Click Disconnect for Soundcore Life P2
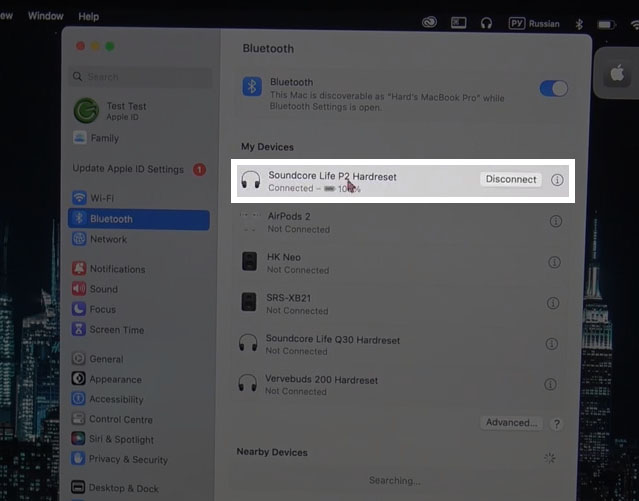The width and height of the screenshot is (639, 501). [511, 179]
